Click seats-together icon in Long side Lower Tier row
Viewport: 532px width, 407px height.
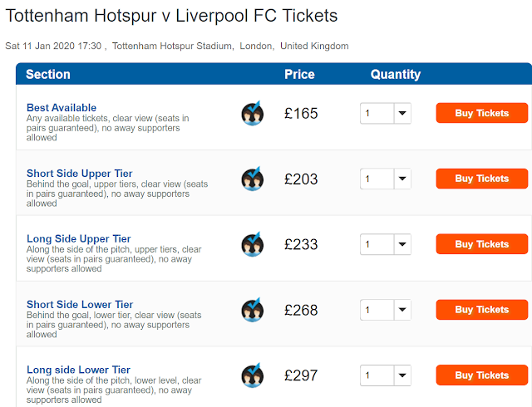pyautogui.click(x=253, y=375)
